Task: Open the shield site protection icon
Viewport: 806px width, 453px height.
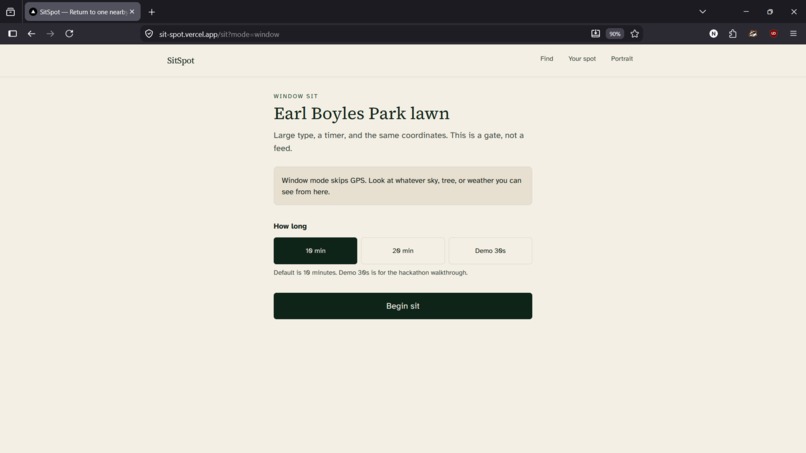Action: point(149,34)
